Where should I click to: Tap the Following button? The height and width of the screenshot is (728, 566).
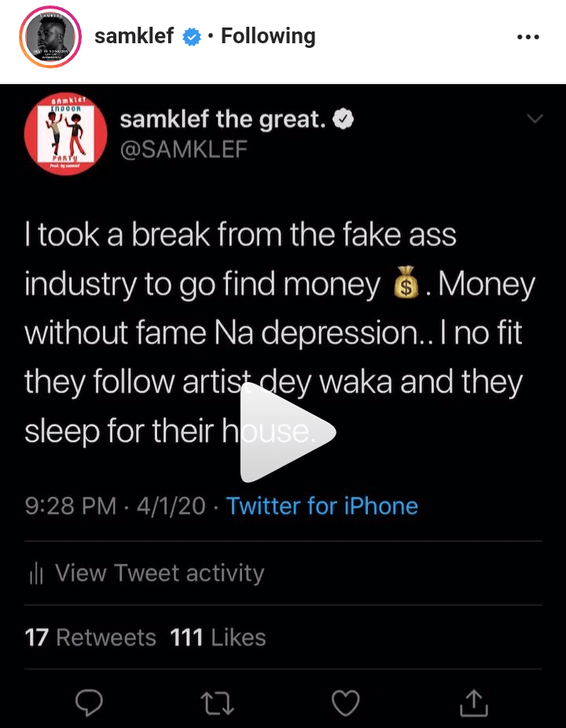pos(268,36)
